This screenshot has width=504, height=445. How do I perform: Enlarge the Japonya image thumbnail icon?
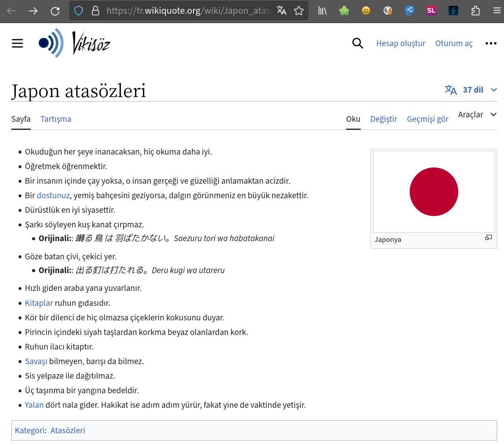pos(489,237)
